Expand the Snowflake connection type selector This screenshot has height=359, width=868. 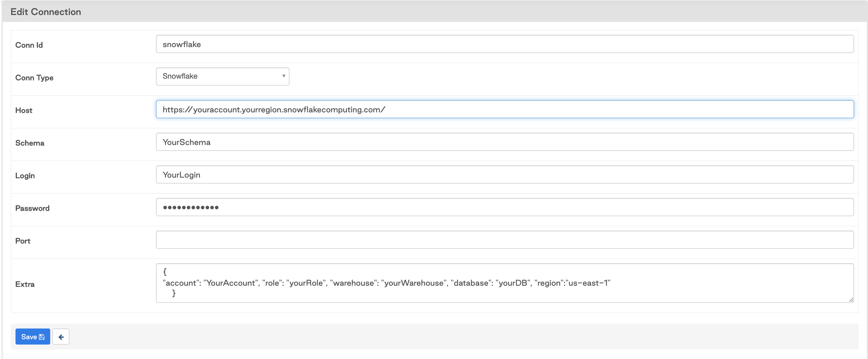tap(222, 76)
